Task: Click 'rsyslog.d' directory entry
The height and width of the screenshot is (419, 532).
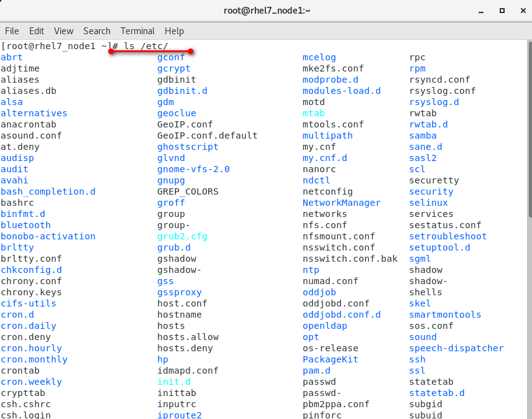Action: tap(434, 102)
